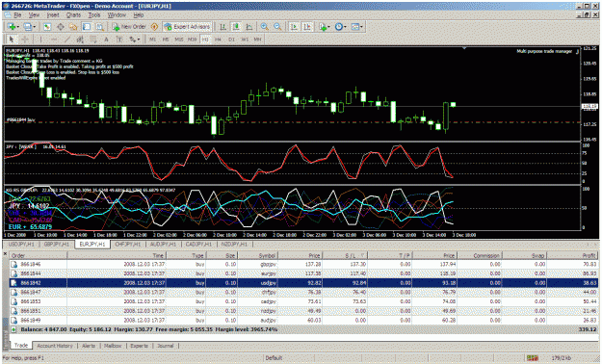The height and width of the screenshot is (364, 602).
Task: Open the Account History tab
Action: 55,346
